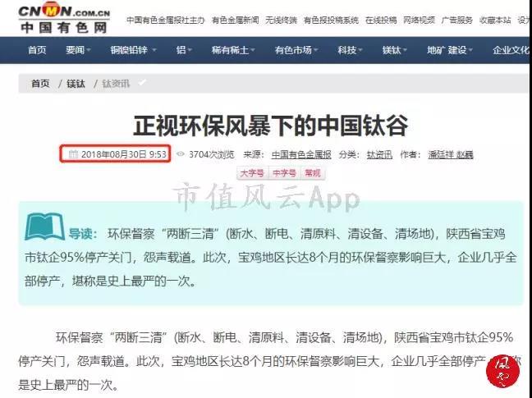Screen dimensions: 532x398
Task: Select 常规 regular font size
Action: click(x=313, y=173)
